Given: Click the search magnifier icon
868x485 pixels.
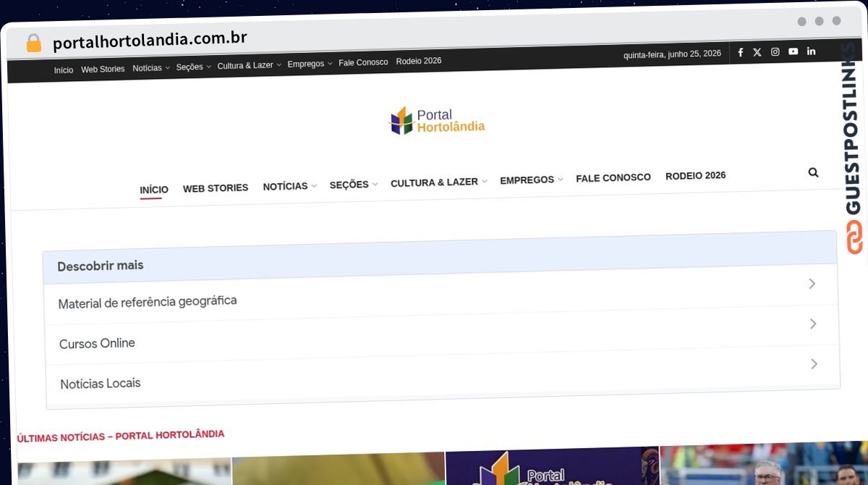Looking at the screenshot, I should [813, 172].
